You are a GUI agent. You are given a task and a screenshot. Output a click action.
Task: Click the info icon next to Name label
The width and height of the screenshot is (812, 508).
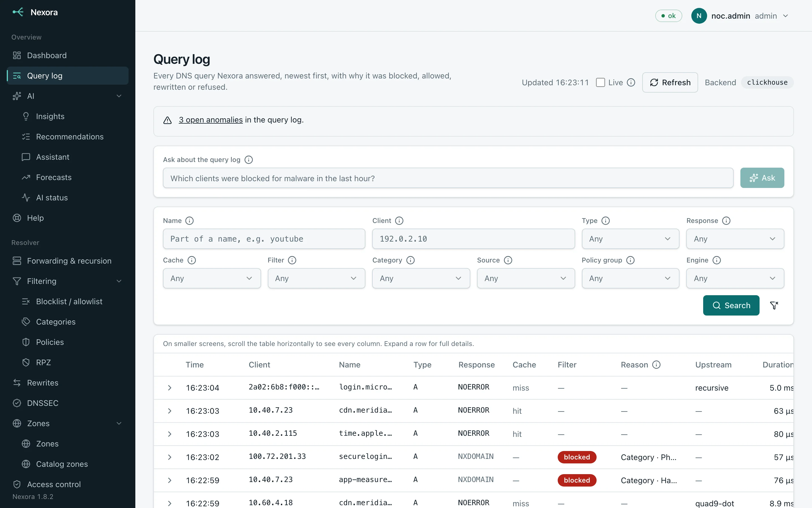pyautogui.click(x=189, y=221)
